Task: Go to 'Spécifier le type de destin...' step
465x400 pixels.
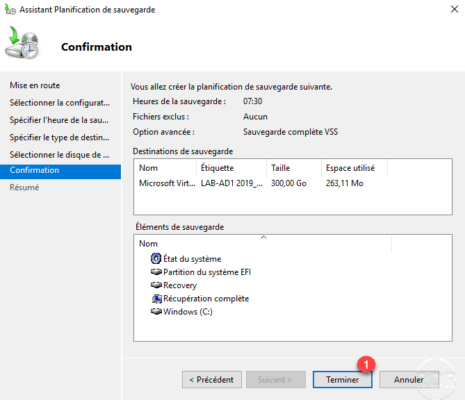Action: [x=59, y=137]
